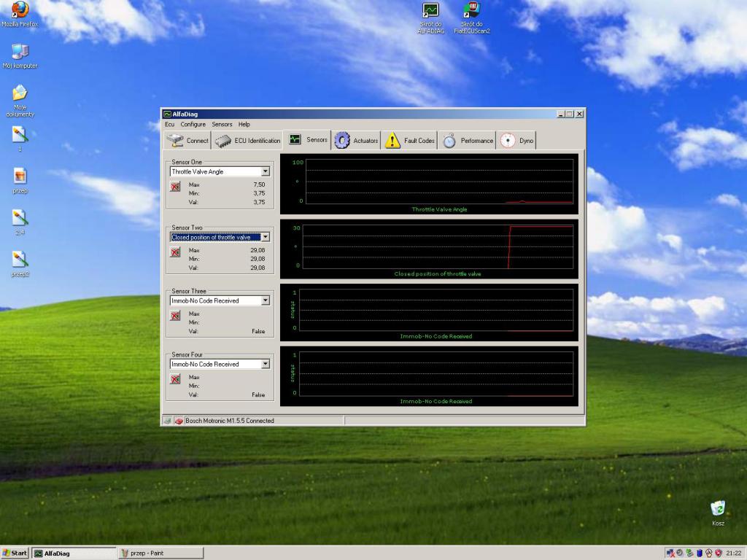The height and width of the screenshot is (560, 747).
Task: Click the red X icon under Sensor Four
Action: pos(175,379)
